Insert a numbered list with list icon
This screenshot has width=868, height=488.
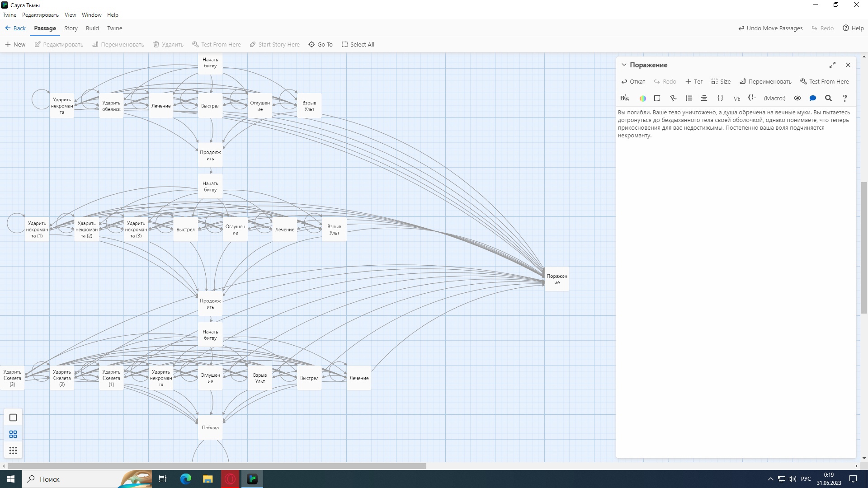(689, 98)
